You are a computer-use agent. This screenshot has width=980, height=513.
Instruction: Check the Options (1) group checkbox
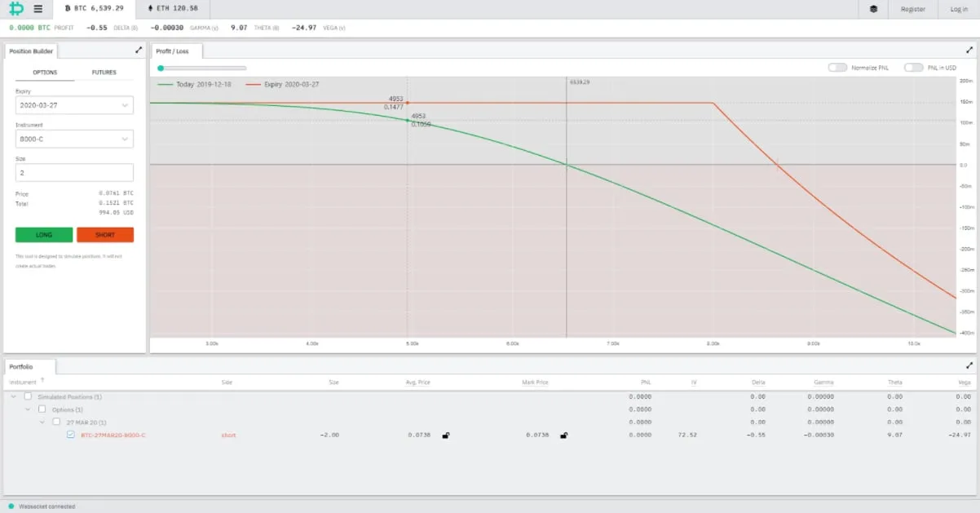click(x=42, y=409)
